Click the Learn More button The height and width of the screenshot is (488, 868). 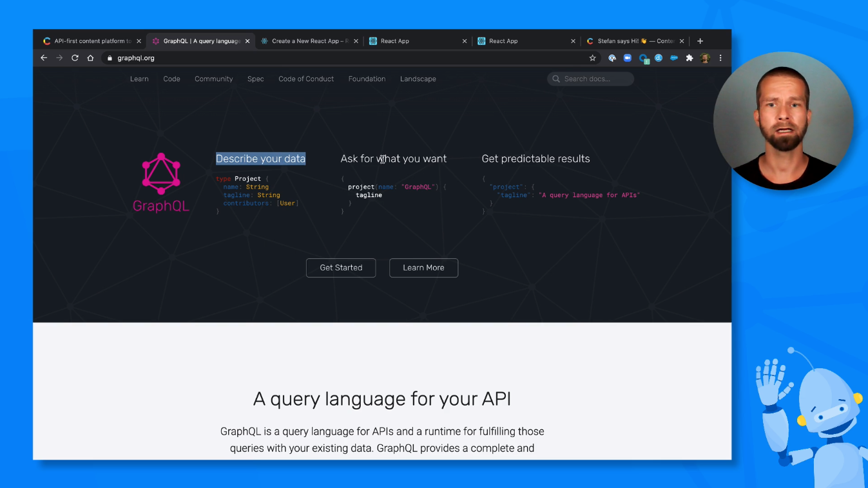[423, 268]
